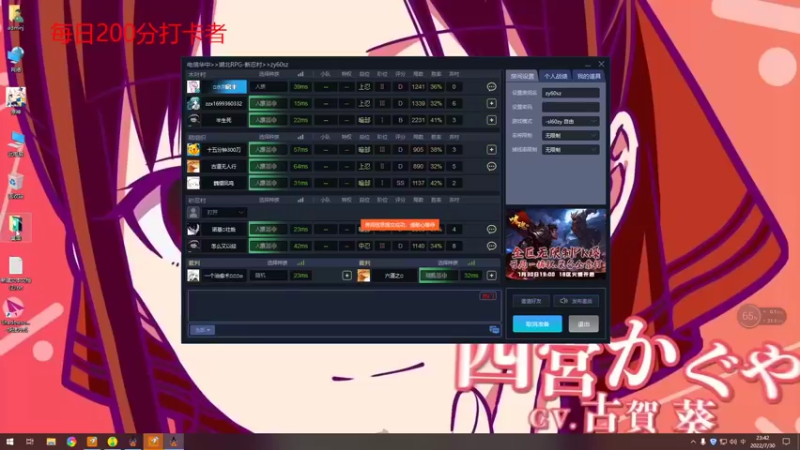800x450 pixels.
Task: Click plus icon beside right referee 32ms
Action: click(x=491, y=276)
